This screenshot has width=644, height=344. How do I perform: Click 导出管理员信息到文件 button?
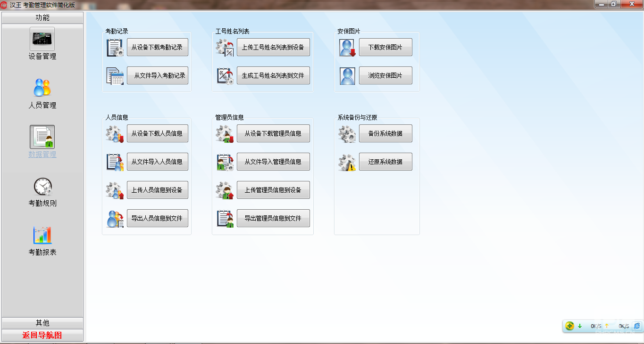(x=273, y=218)
